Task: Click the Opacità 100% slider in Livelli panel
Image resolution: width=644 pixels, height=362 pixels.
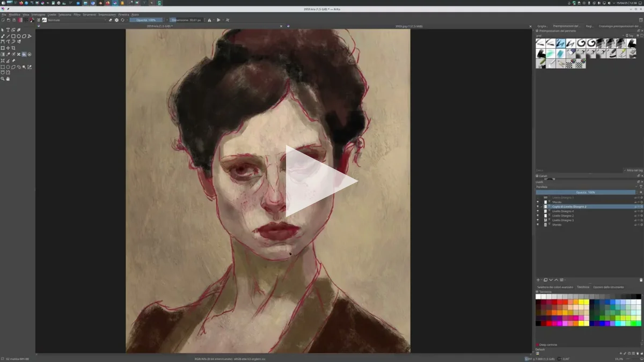Action: pos(585,192)
